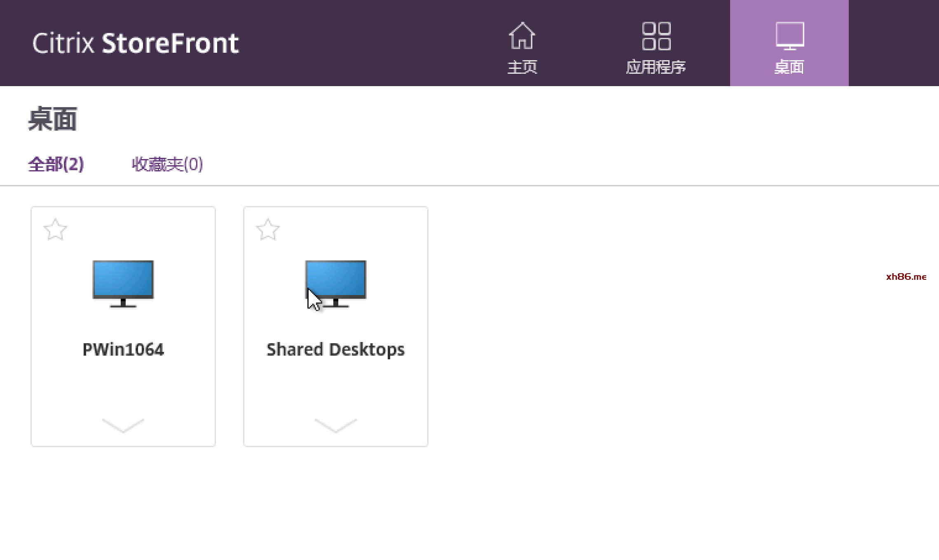Click the house-shaped home icon
The image size is (939, 560).
point(522,35)
